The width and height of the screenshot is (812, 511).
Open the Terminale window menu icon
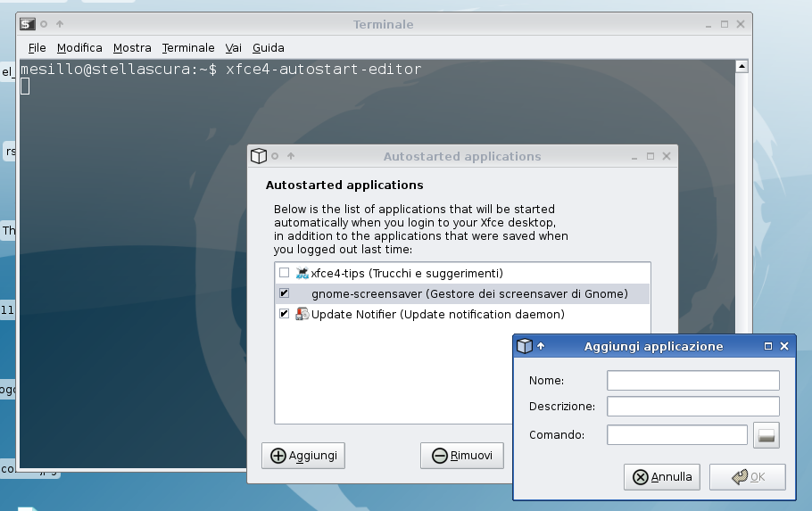click(28, 24)
